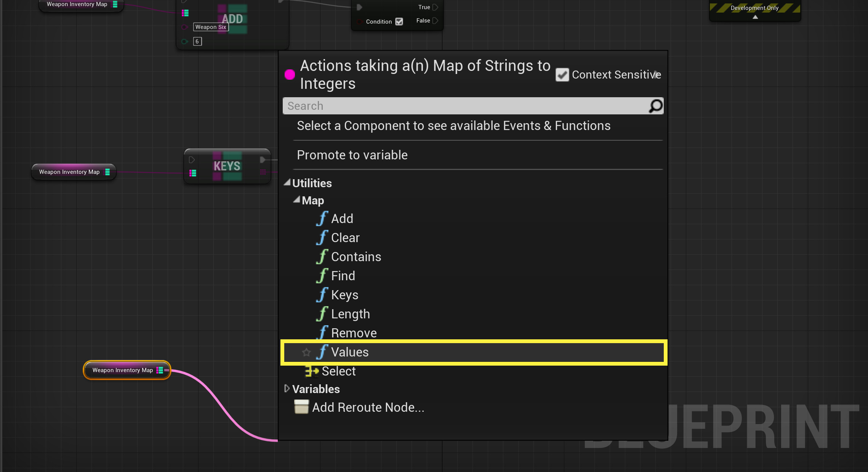
Task: Click Promote to variable
Action: (x=352, y=155)
